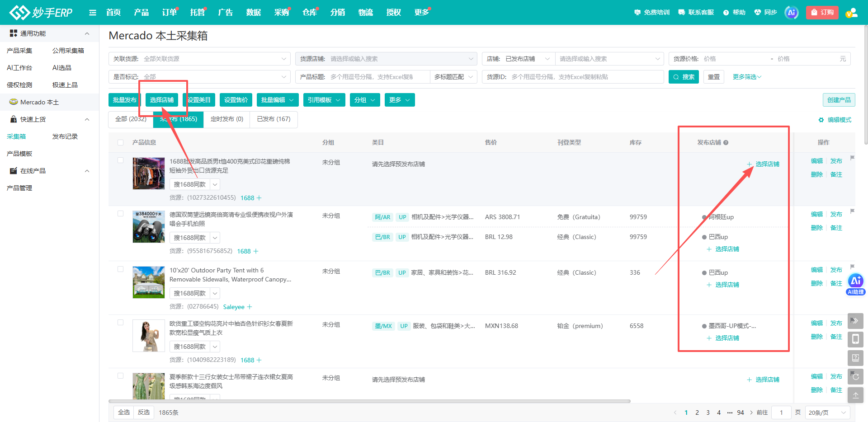Switch to the 已发布 (167) tab

pos(274,119)
